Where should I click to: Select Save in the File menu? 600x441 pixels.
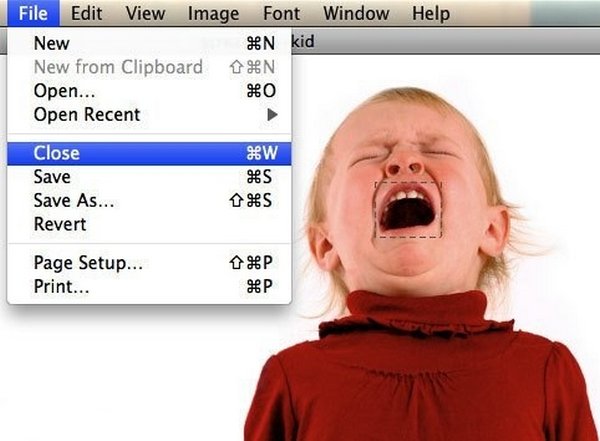pyautogui.click(x=149, y=177)
